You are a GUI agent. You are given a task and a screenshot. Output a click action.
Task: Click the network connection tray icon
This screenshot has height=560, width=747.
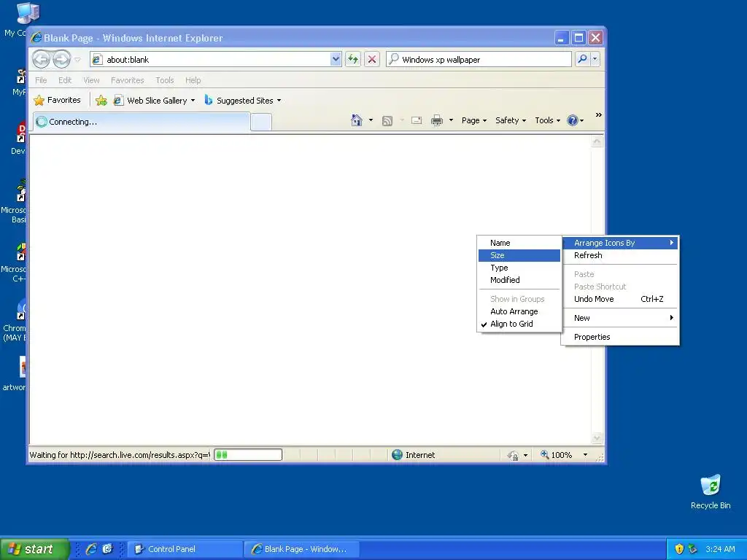click(x=693, y=549)
